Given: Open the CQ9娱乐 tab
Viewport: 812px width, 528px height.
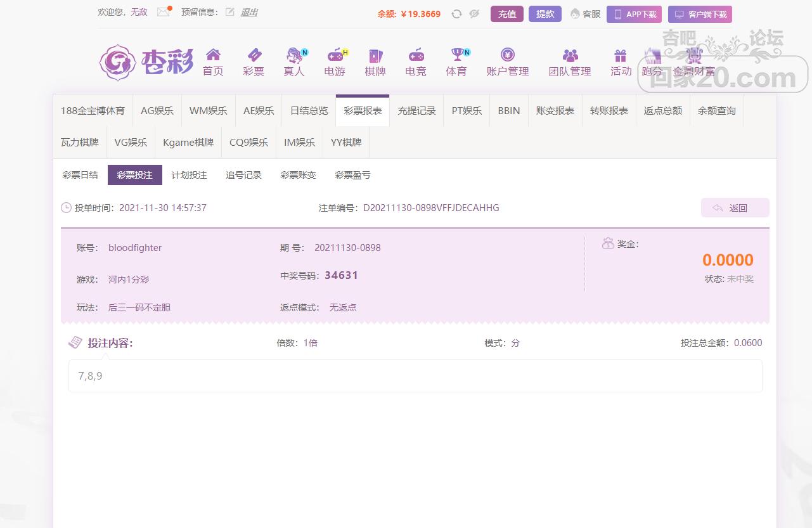Looking at the screenshot, I should tap(248, 142).
